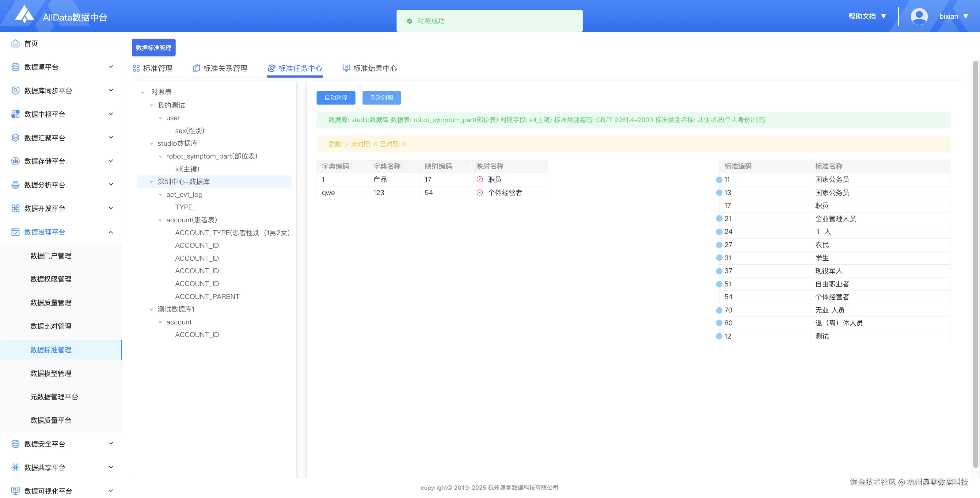This screenshot has height=498, width=980.
Task: Select the blue dot for code 21 企业管理人员
Action: tap(719, 219)
